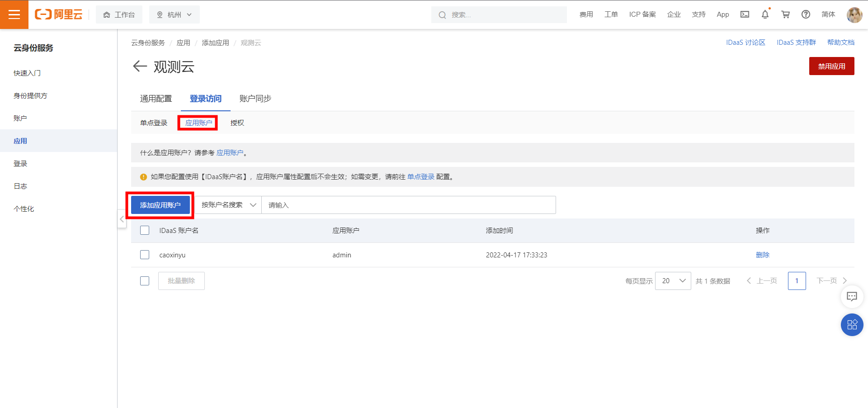The image size is (868, 408).
Task: Select the caoxinyu row checkbox
Action: pos(145,255)
